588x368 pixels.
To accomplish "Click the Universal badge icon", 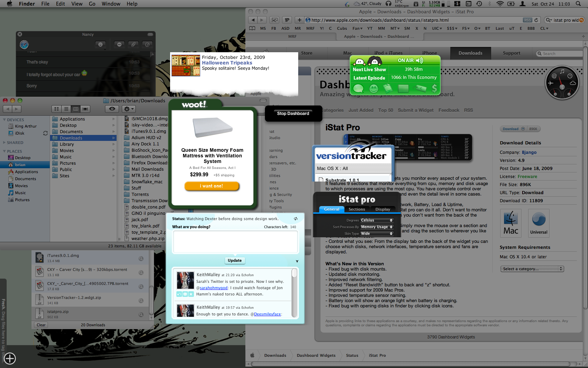I will point(539,223).
